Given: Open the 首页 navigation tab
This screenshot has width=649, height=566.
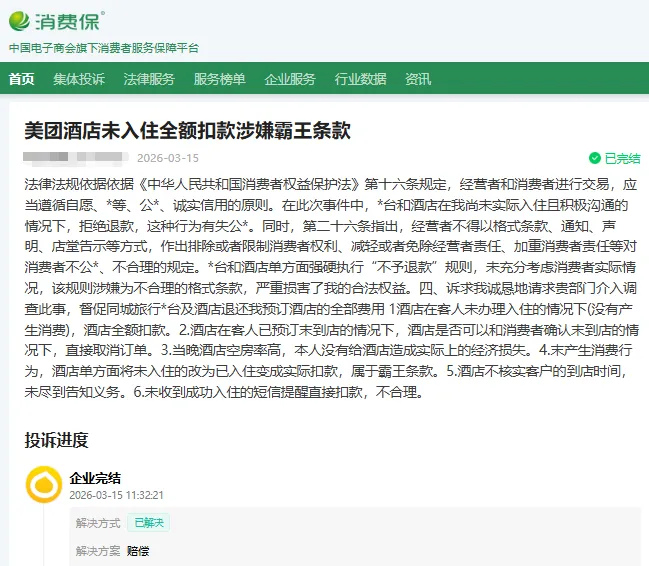Looking at the screenshot, I should 22,79.
